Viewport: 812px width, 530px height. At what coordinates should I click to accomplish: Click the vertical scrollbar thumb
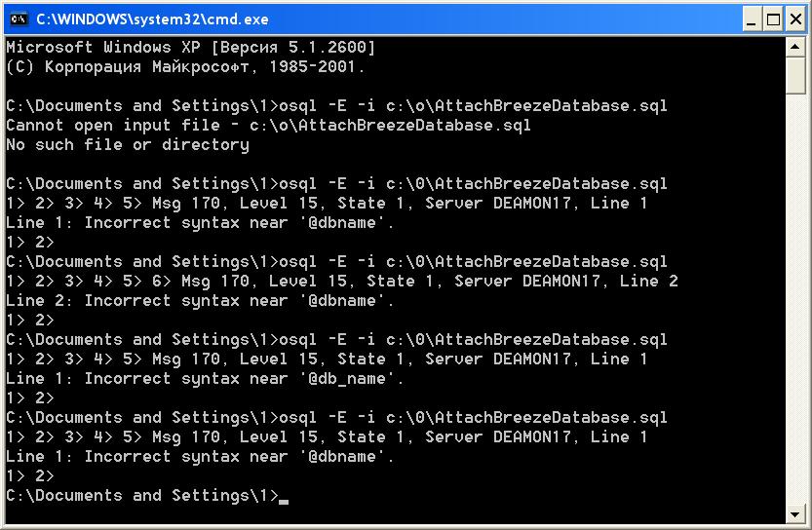(x=794, y=76)
